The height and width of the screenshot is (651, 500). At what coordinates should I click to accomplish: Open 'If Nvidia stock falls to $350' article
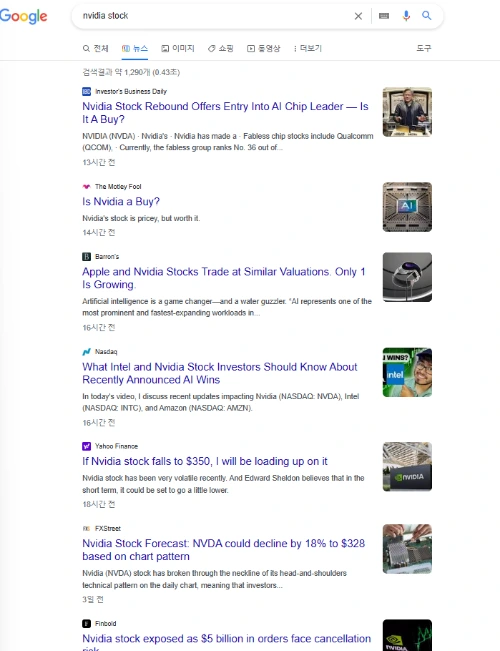(205, 461)
